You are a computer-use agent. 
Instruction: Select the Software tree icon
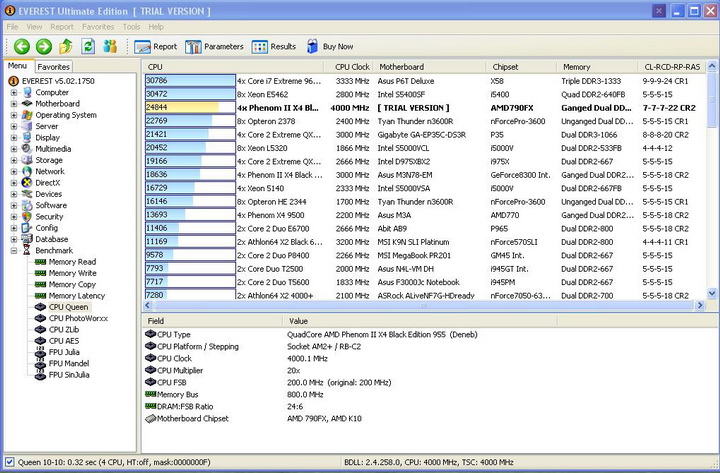click(27, 205)
